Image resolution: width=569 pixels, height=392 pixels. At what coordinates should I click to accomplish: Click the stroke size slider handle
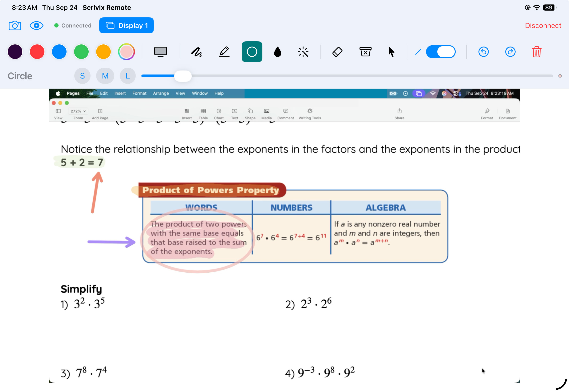[x=183, y=76]
